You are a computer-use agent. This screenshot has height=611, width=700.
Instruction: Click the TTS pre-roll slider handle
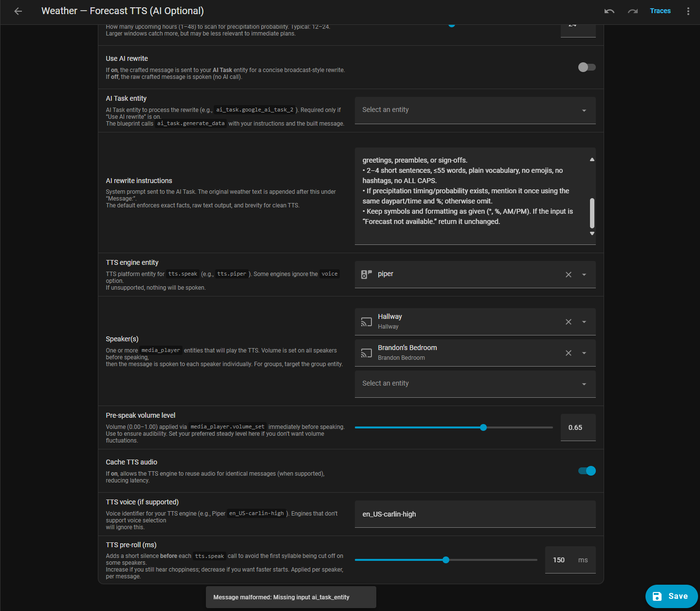pyautogui.click(x=445, y=560)
